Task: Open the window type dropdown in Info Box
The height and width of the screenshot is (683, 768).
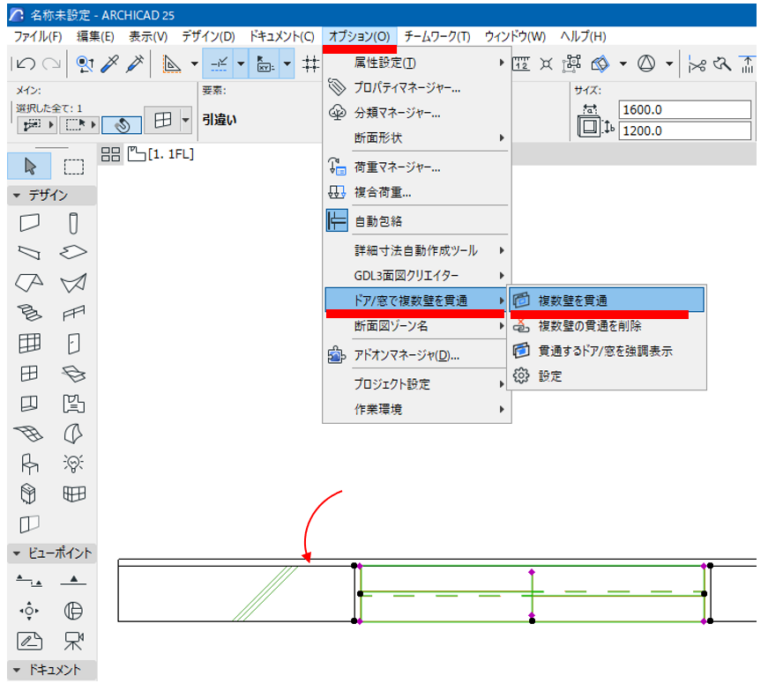Action: point(186,120)
